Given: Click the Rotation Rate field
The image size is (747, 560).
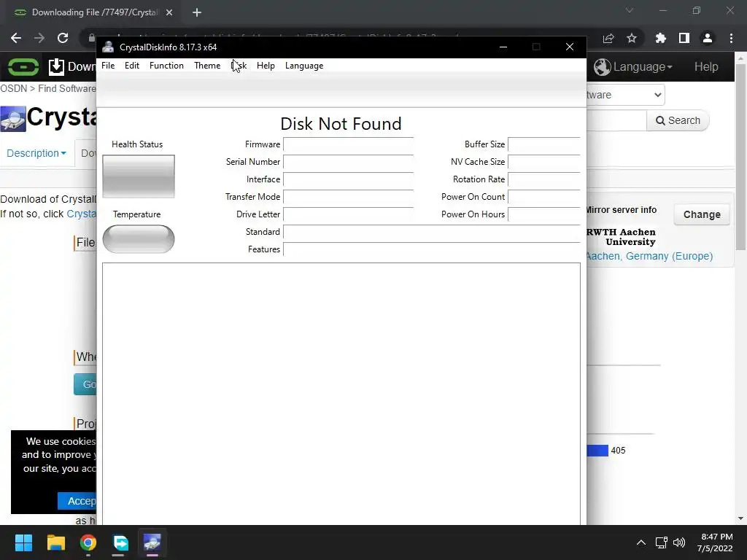Looking at the screenshot, I should point(544,179).
